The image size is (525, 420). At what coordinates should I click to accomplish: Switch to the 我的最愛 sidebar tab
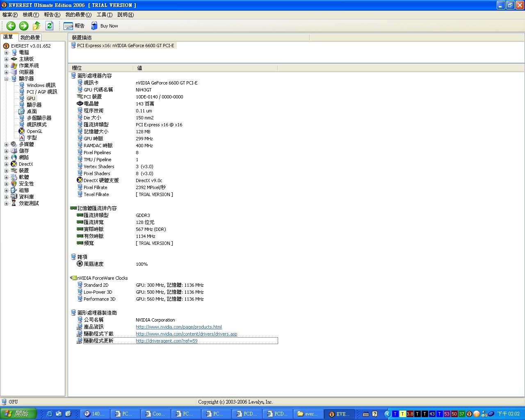(x=30, y=37)
